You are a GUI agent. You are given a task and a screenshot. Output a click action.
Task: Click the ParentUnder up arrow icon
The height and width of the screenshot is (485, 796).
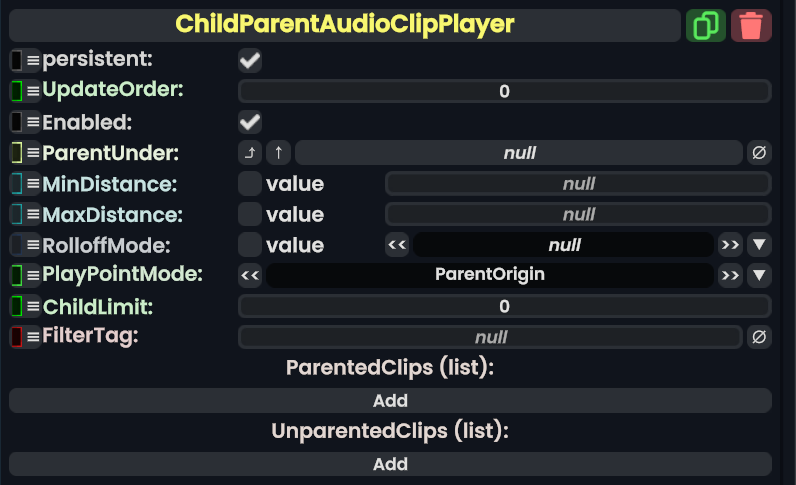tap(279, 153)
